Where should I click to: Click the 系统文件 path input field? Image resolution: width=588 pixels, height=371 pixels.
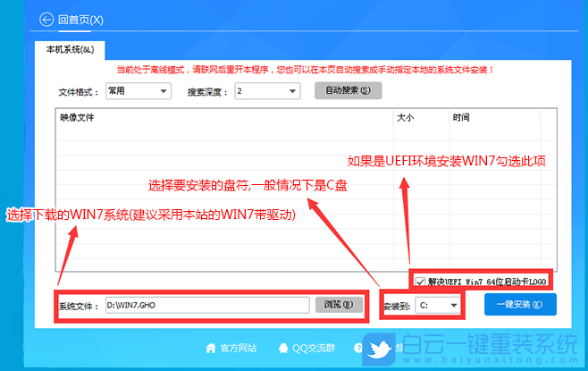207,305
